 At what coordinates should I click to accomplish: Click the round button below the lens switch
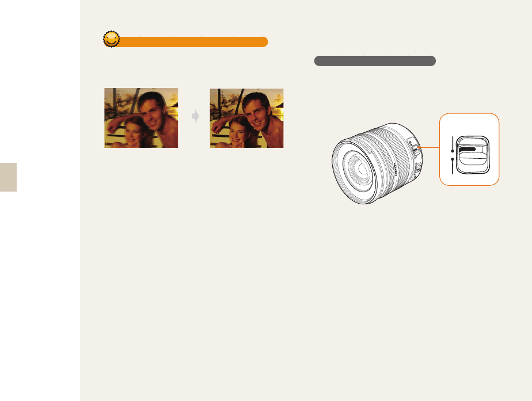[x=419, y=167]
